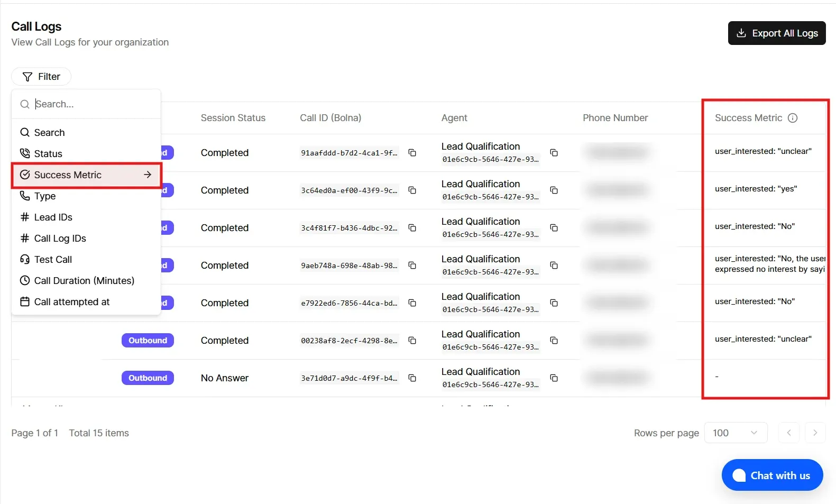The height and width of the screenshot is (504, 836).
Task: Click Export All Logs button
Action: tap(776, 33)
